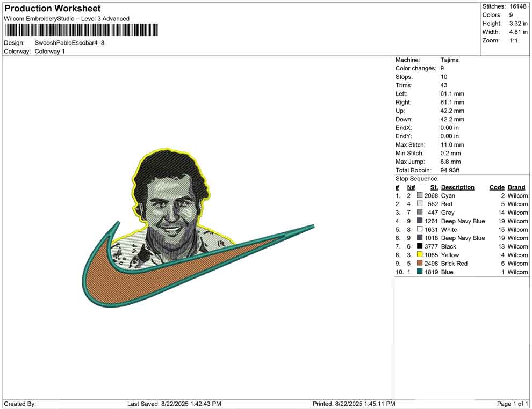Click the White thread color swatch
532x409 pixels.
420,229
